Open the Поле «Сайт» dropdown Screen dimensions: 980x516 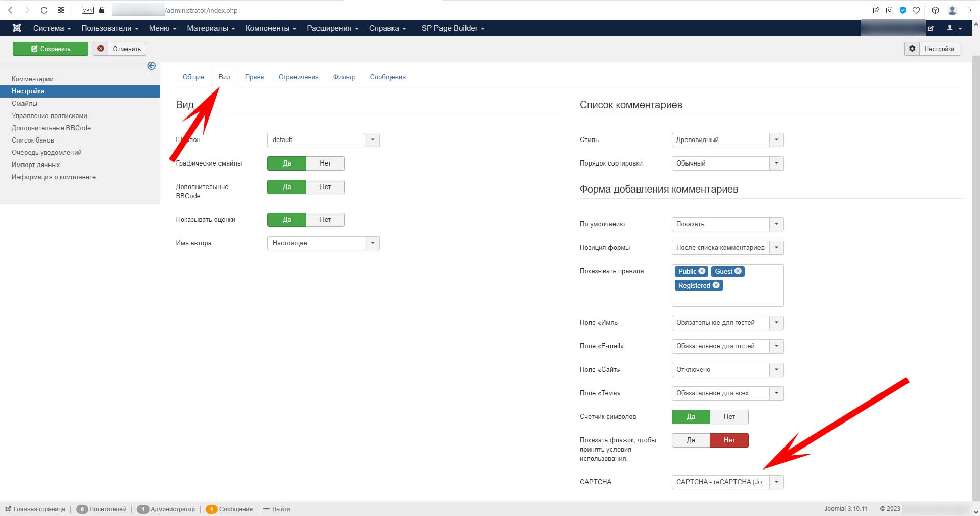pos(727,370)
